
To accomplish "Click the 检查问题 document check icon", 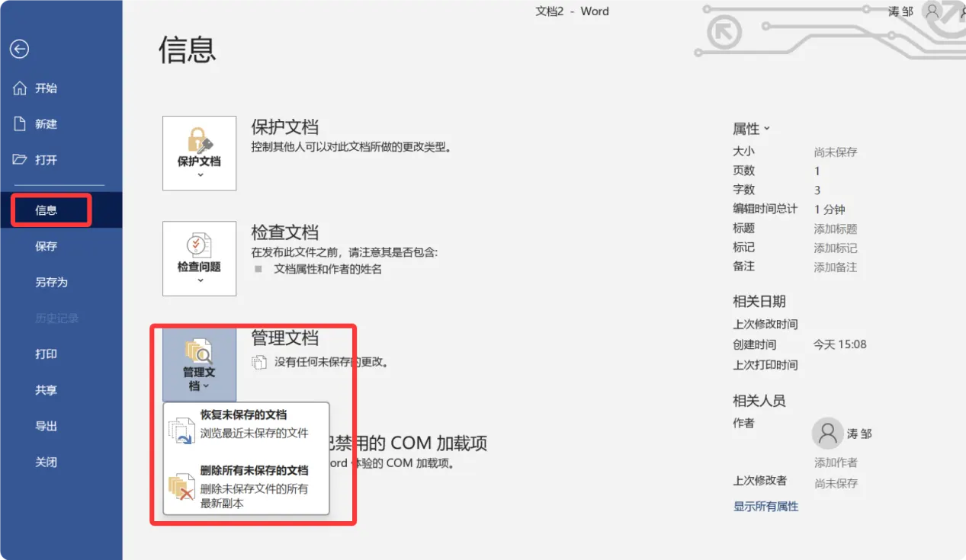I will click(199, 245).
